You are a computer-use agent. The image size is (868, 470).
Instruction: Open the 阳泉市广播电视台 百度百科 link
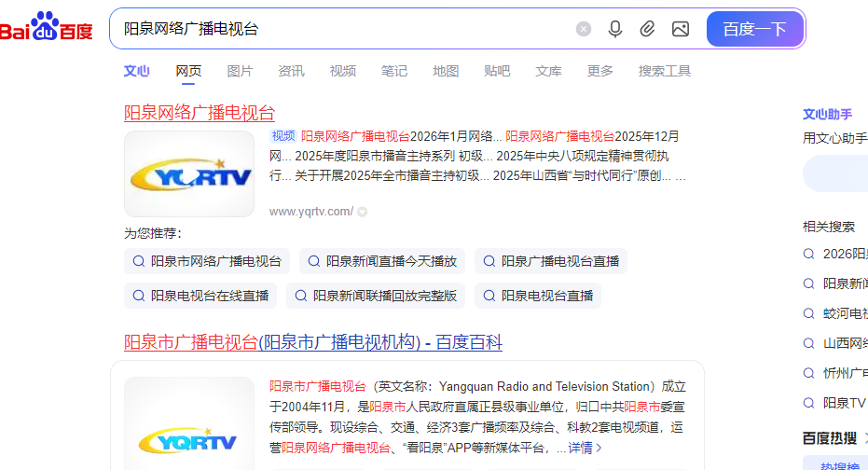(x=313, y=342)
